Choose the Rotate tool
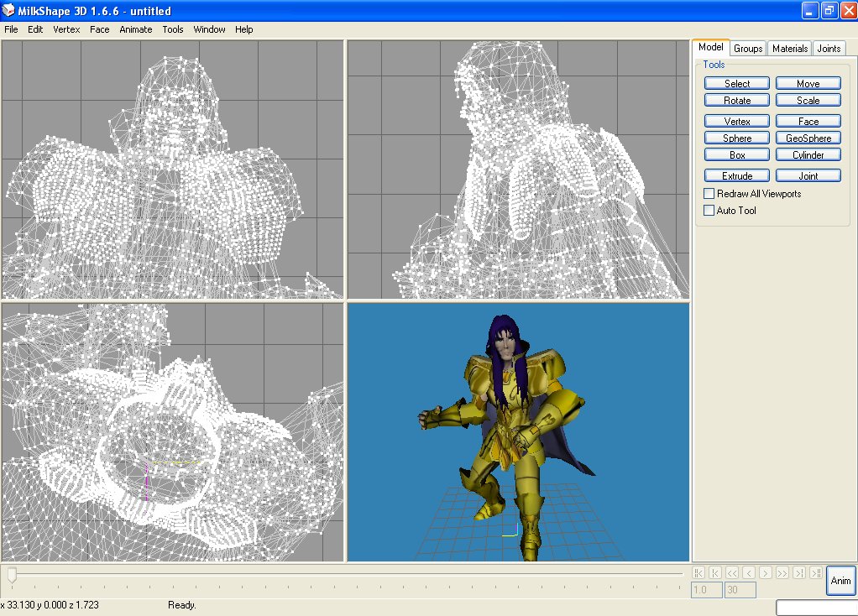The width and height of the screenshot is (858, 616). pos(736,100)
